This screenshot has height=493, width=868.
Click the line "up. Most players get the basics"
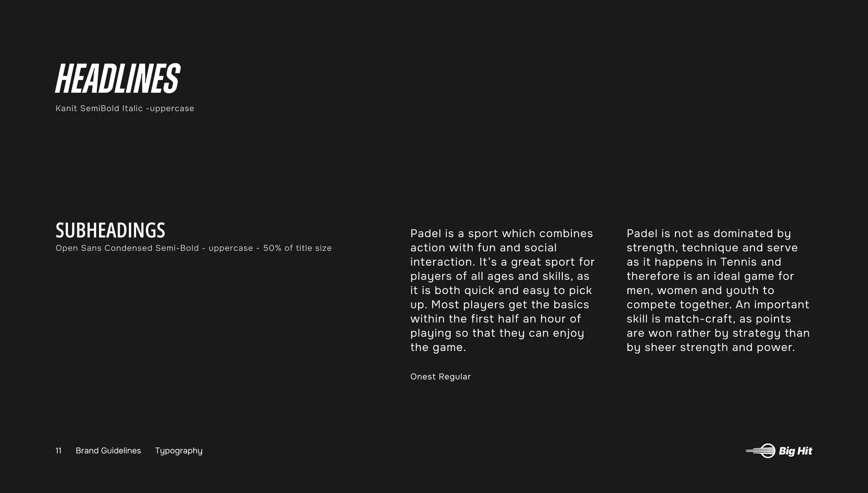pos(500,305)
